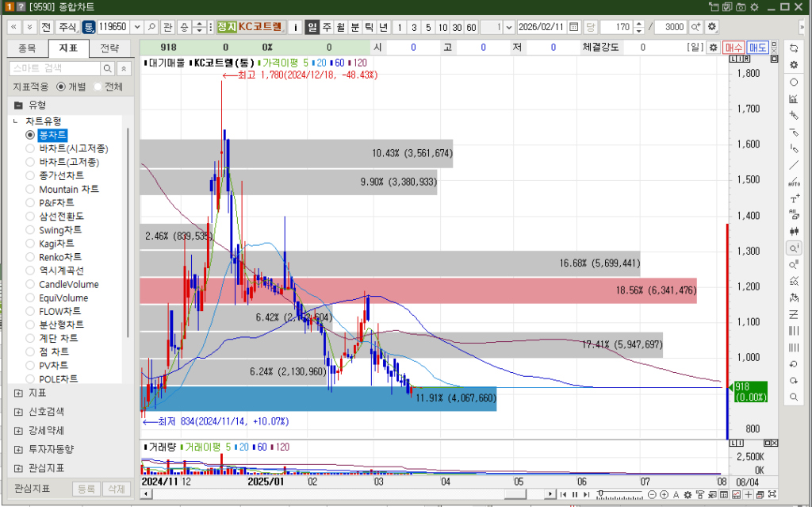Click the candlestick pattern icon on right

793,231
